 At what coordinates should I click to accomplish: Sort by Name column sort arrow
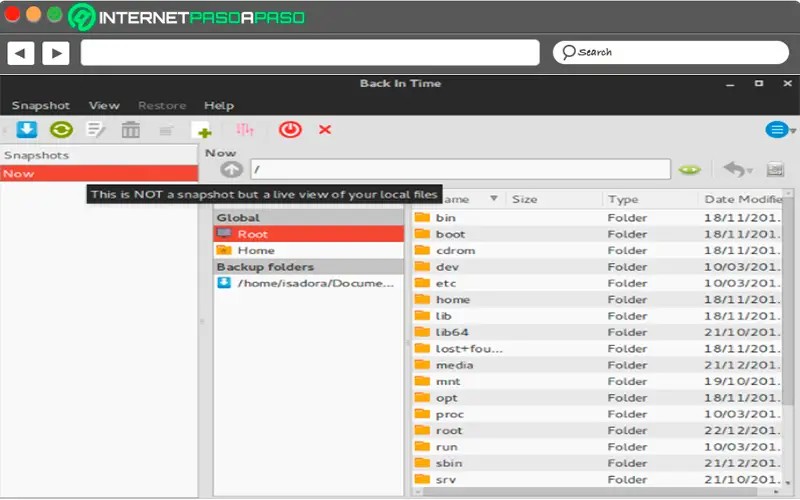(493, 198)
